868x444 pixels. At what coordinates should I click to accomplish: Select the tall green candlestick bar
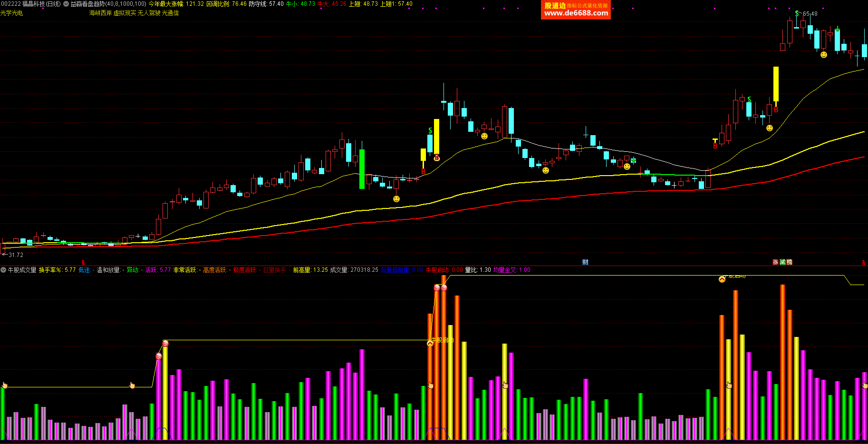point(362,169)
